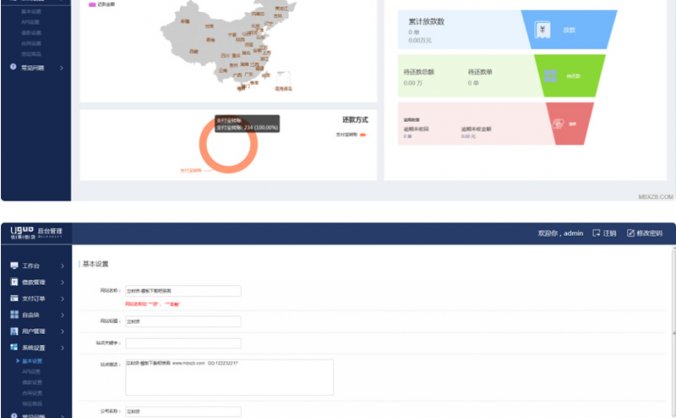Click the green 待还款 funnel segment
This screenshot has width=676, height=418.
click(570, 76)
